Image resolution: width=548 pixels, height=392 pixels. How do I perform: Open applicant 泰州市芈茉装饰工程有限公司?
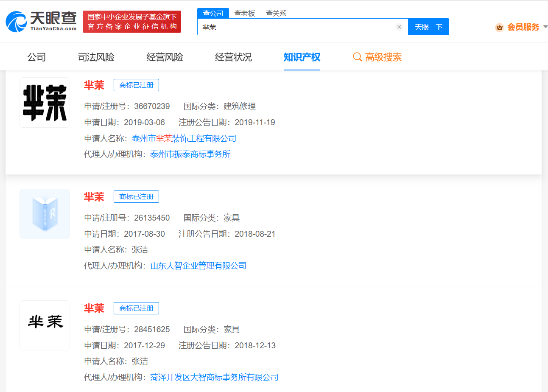[x=184, y=138]
